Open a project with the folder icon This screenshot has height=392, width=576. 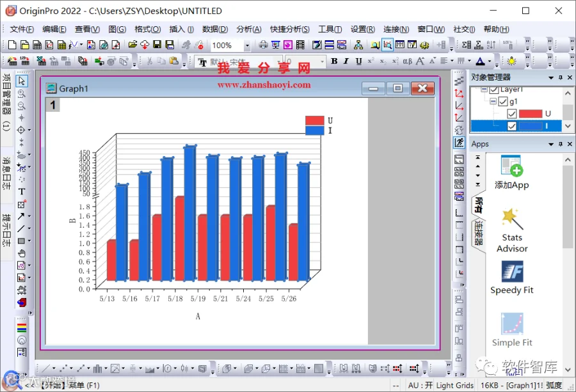tap(132, 45)
